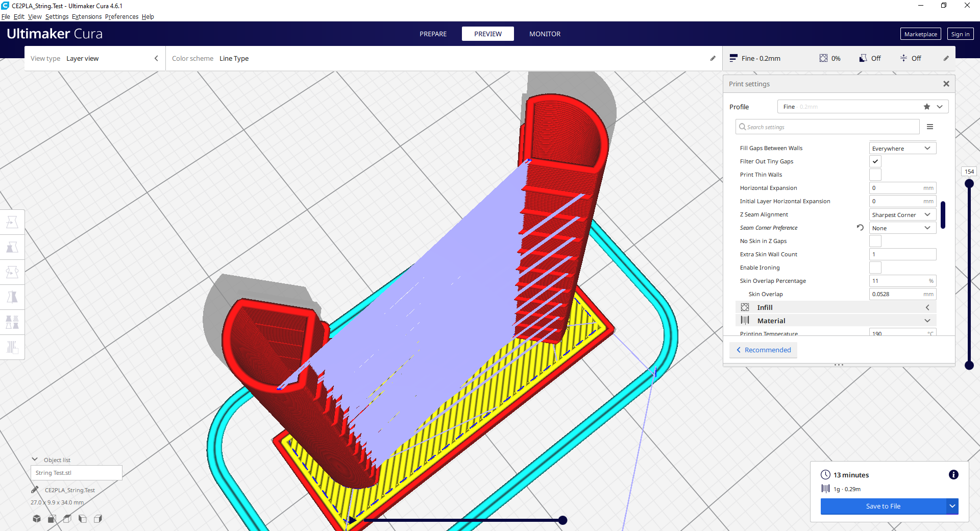Screen dimensions: 980x531
Task: Switch to front view cube icon
Action: pos(52,519)
